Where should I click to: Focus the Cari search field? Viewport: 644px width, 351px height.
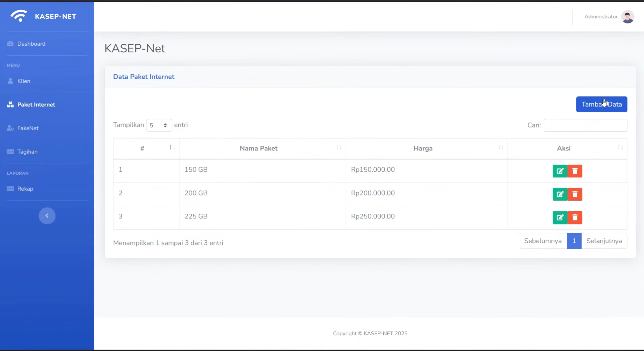[x=585, y=125]
